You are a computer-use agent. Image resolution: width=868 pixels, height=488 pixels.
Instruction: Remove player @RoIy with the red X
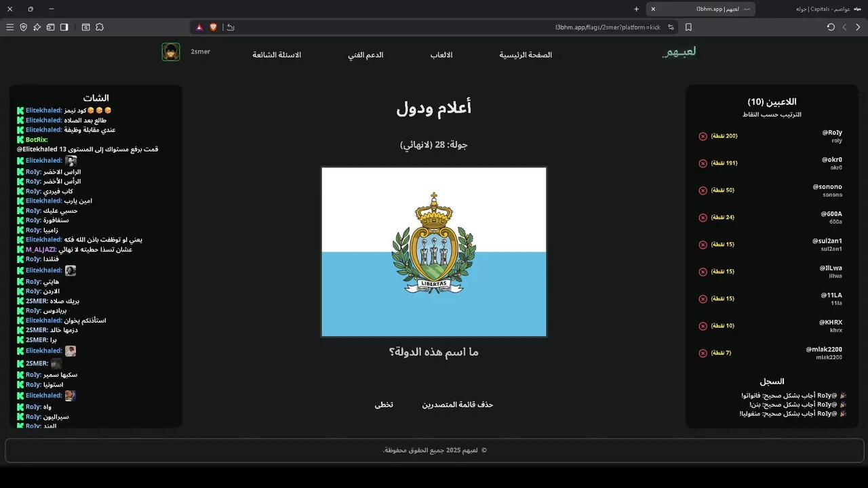click(x=703, y=136)
